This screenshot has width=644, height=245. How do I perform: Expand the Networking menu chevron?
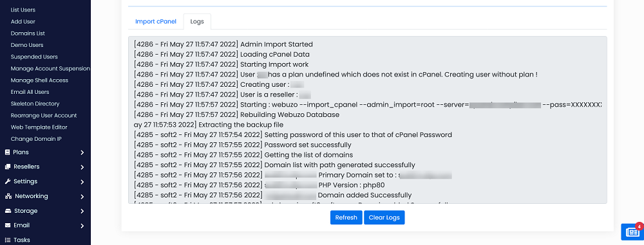[x=82, y=197]
